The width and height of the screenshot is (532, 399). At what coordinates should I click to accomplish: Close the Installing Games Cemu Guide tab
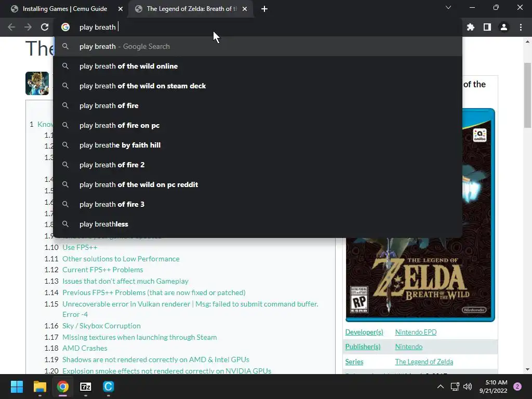[x=121, y=9]
